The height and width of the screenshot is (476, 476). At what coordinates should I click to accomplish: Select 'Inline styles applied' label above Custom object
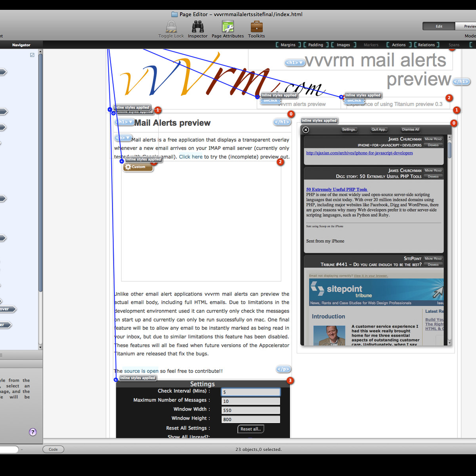pyautogui.click(x=144, y=159)
